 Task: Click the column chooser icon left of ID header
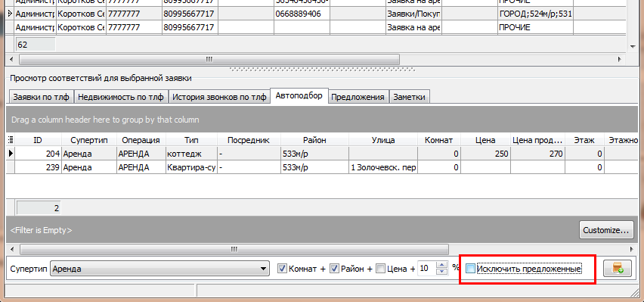click(x=11, y=140)
